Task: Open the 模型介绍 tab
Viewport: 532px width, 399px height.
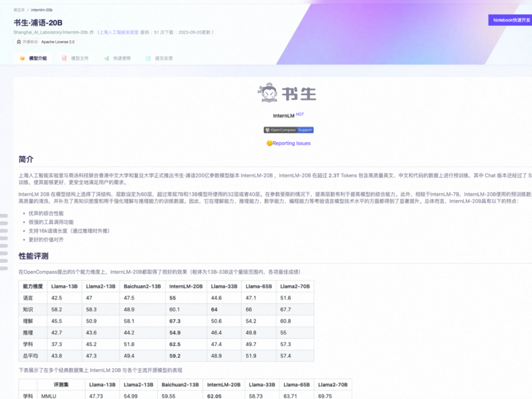Action: click(33, 59)
